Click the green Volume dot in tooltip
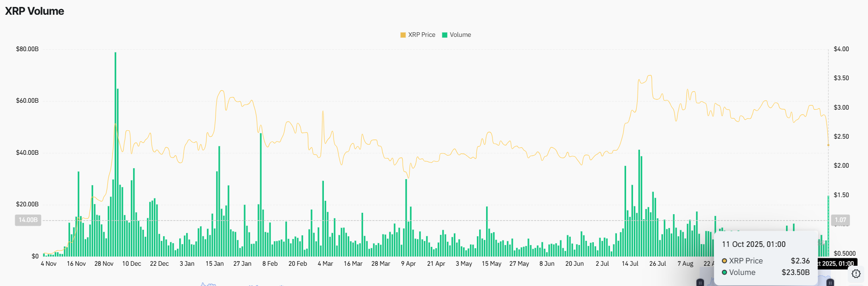 coord(724,273)
